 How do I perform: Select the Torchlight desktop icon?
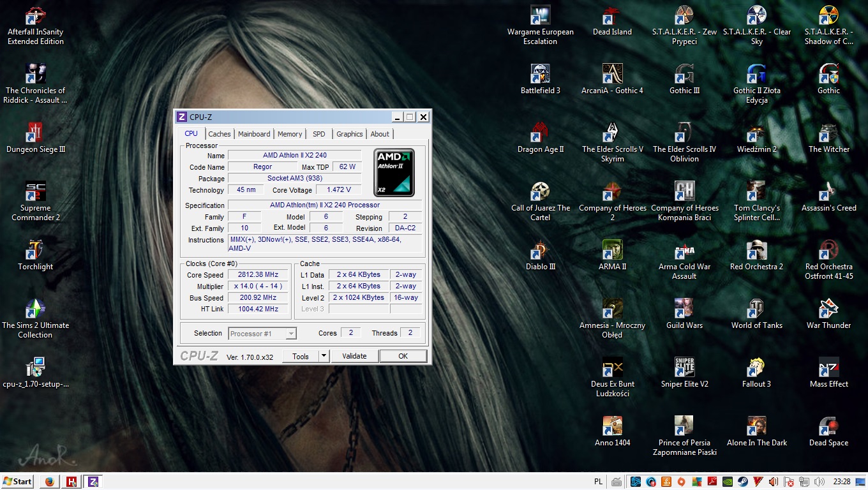(x=35, y=256)
